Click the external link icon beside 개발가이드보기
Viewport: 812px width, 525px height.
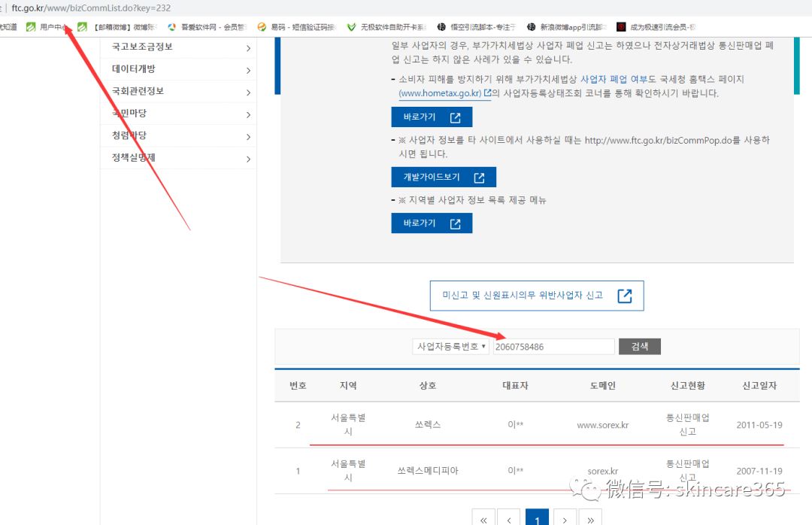pos(481,177)
